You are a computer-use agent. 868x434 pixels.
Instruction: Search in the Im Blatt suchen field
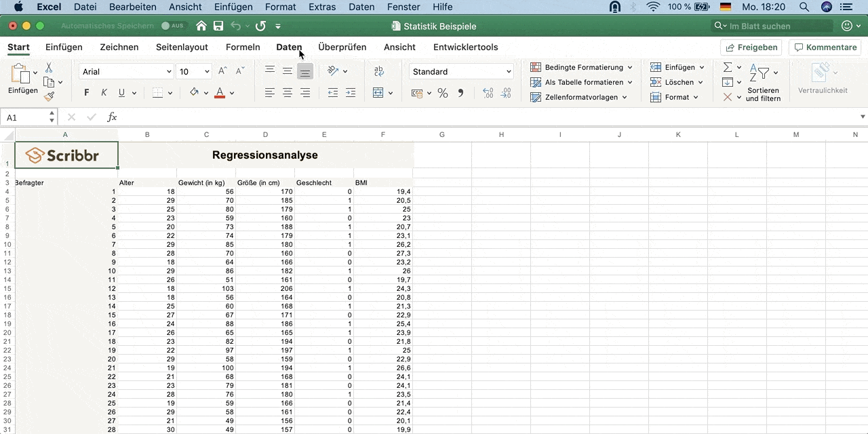pos(772,26)
